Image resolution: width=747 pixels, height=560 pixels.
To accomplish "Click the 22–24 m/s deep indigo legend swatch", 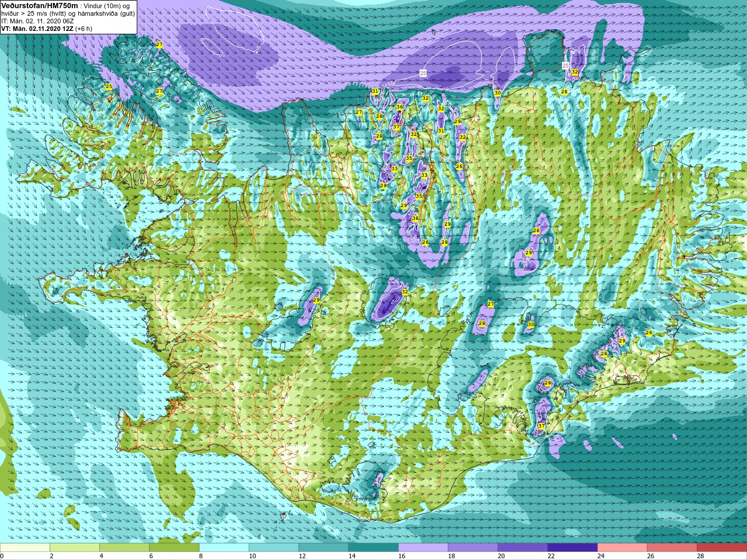I will point(573,548).
